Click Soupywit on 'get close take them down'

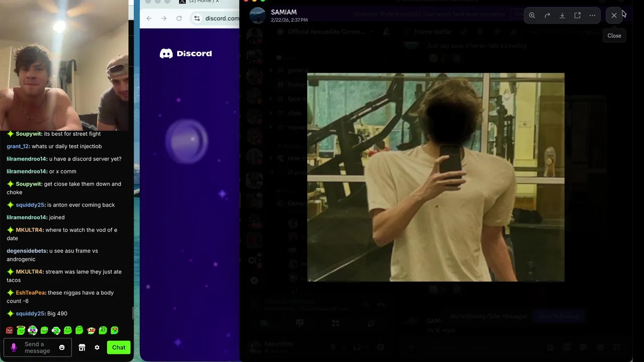(x=29, y=184)
